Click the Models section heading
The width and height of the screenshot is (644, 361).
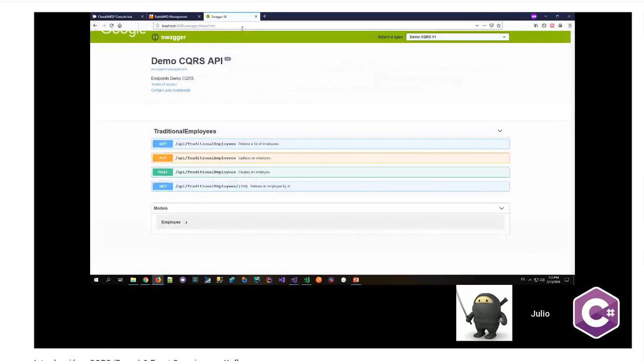pyautogui.click(x=160, y=208)
